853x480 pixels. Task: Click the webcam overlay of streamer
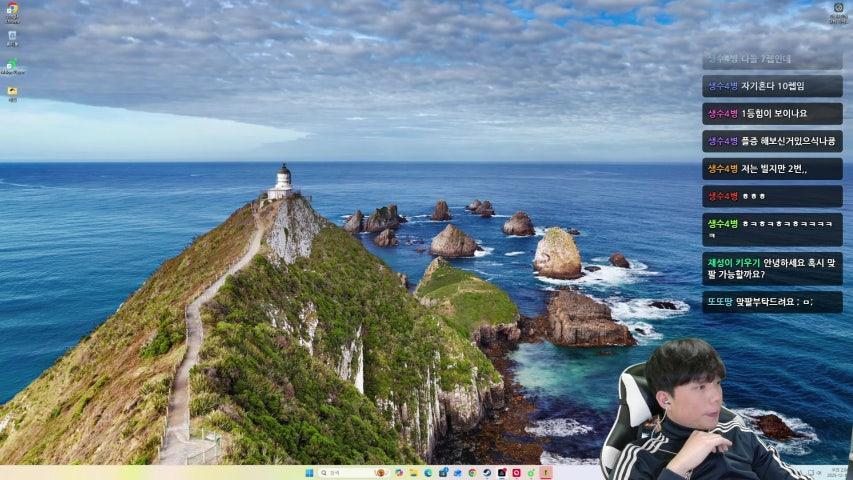[x=700, y=410]
